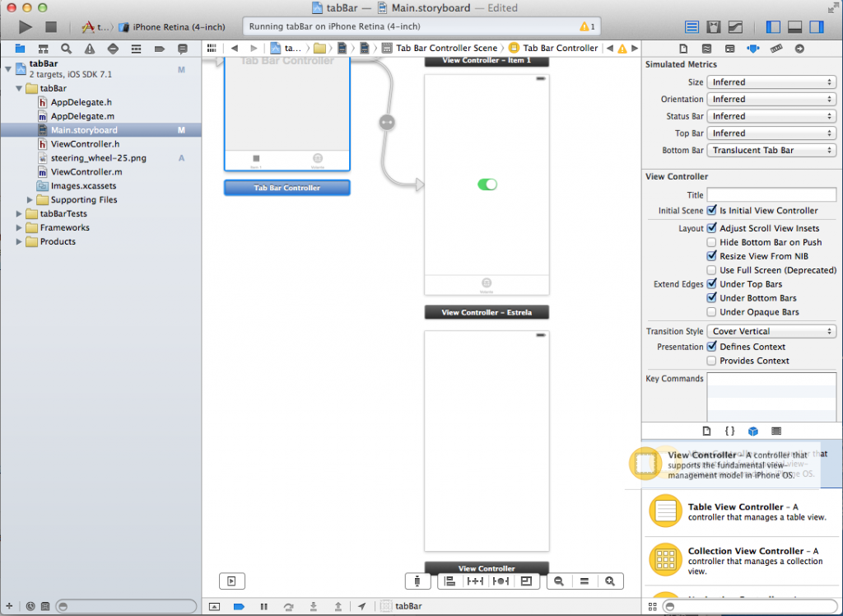Show the Size inspector
Viewport: 843px width, 616px height.
pos(776,49)
